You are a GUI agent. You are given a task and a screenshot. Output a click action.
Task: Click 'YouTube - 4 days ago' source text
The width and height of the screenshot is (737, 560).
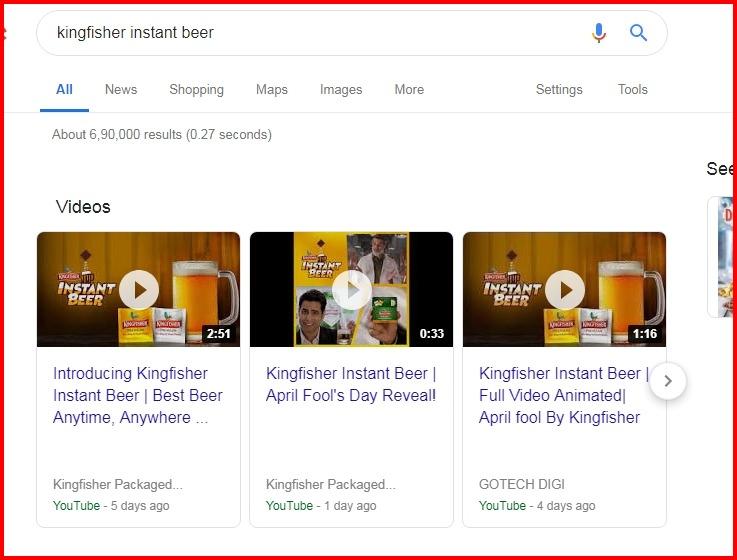(537, 506)
